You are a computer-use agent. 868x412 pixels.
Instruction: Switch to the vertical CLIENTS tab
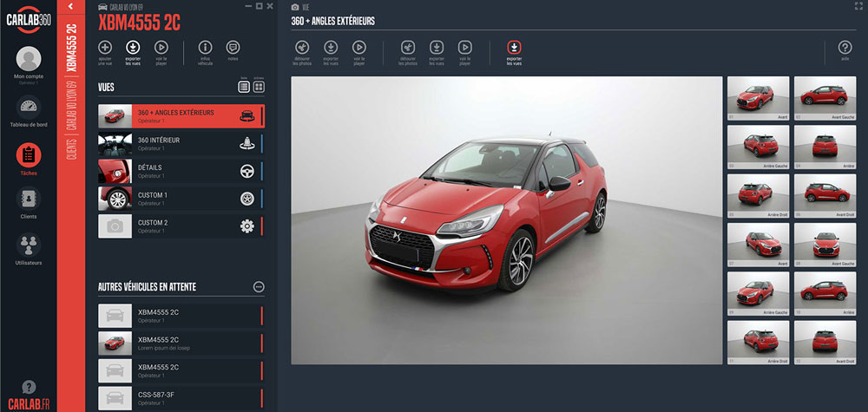[71, 149]
